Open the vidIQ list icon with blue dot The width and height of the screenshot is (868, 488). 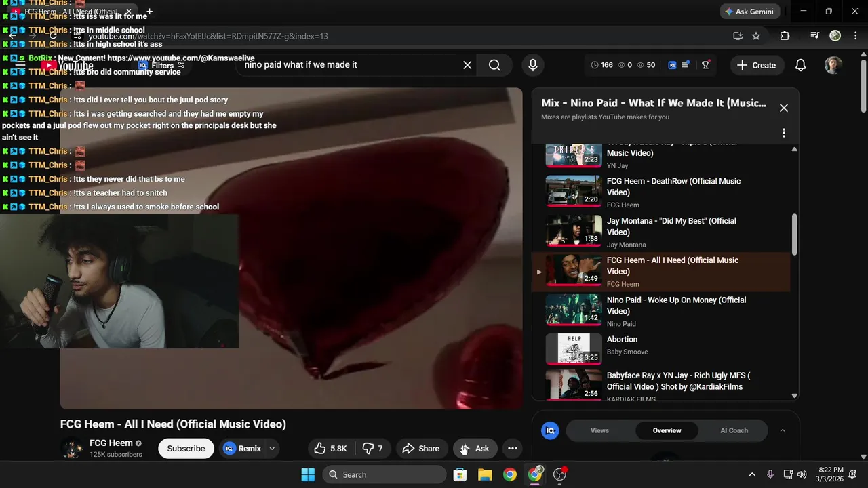click(686, 64)
